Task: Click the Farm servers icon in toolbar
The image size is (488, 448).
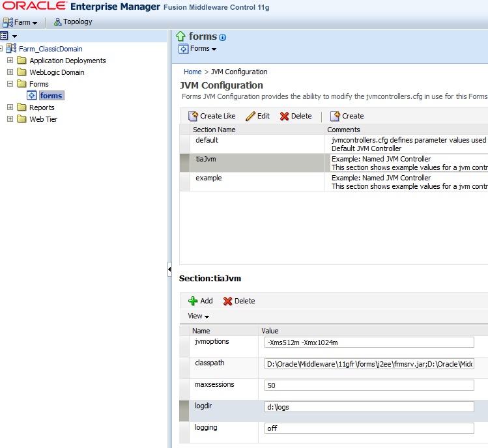Action: click(7, 22)
